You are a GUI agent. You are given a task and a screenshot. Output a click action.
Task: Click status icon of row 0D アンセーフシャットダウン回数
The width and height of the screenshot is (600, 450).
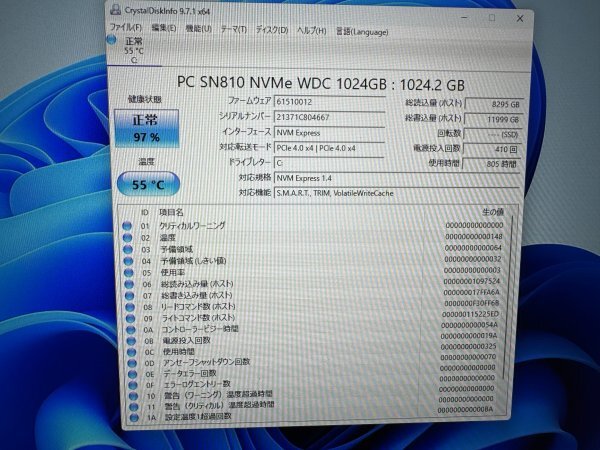[132, 363]
